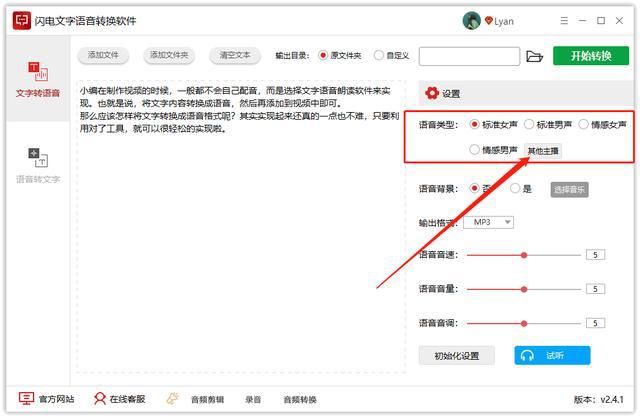Adjust the 语音音调 slider
The width and height of the screenshot is (640, 418).
pyautogui.click(x=524, y=323)
